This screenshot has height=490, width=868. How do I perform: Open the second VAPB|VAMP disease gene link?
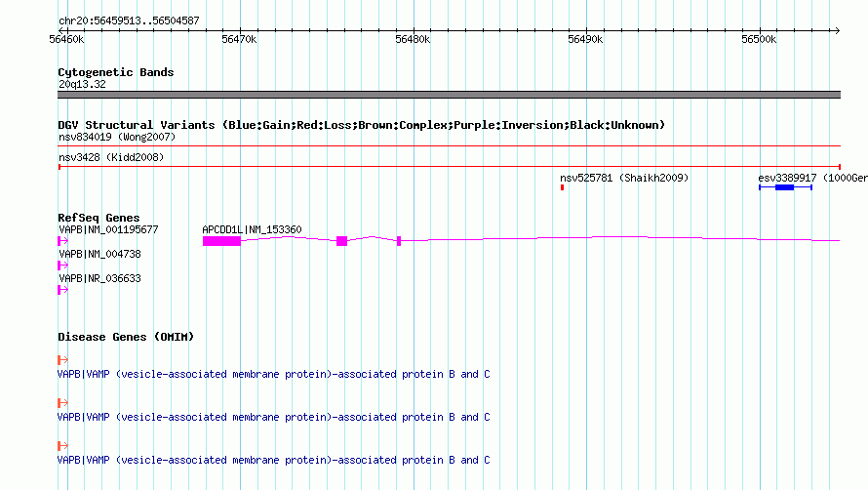point(273,417)
